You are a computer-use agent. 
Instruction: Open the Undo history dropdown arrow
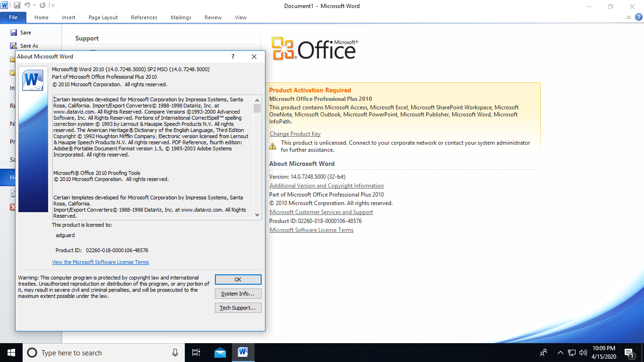(x=34, y=6)
